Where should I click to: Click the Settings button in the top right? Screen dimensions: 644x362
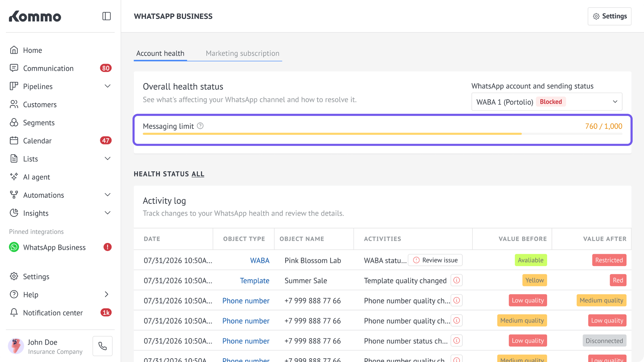pyautogui.click(x=609, y=16)
